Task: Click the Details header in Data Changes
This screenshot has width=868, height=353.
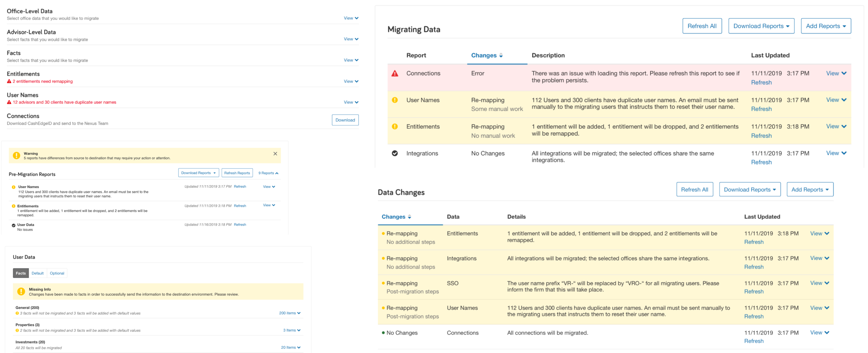Action: point(516,217)
